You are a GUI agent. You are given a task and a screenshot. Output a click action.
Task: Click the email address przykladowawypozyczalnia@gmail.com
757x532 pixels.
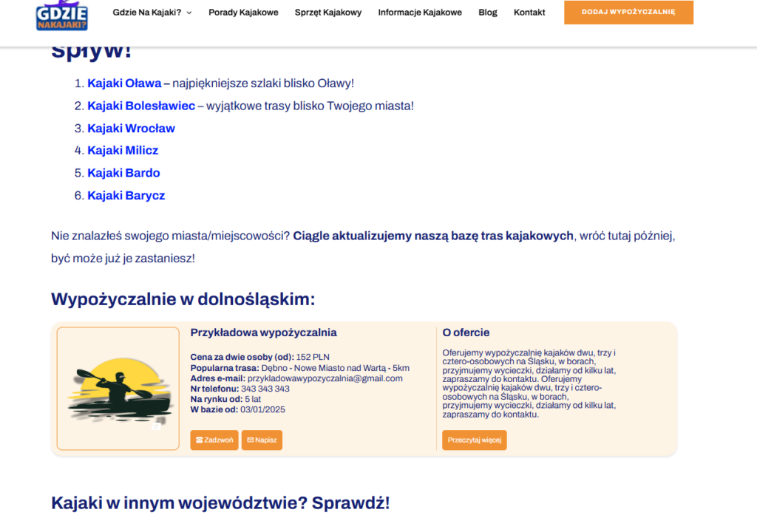(325, 378)
